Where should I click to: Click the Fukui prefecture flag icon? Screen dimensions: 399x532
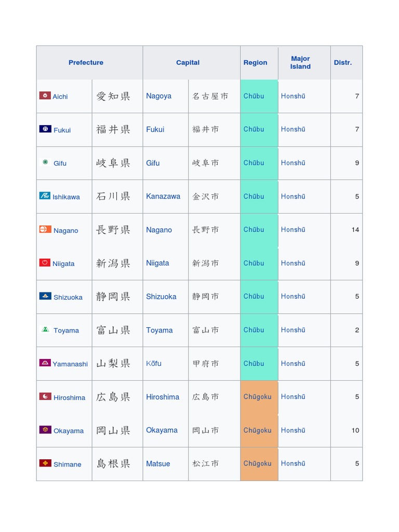point(45,129)
